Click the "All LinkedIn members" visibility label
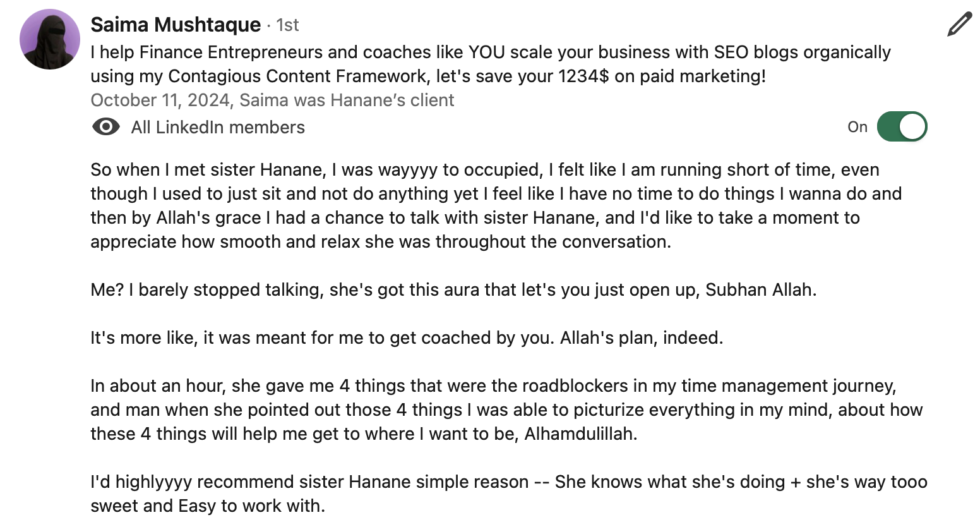Viewport: 980px width, 527px height. pos(218,128)
